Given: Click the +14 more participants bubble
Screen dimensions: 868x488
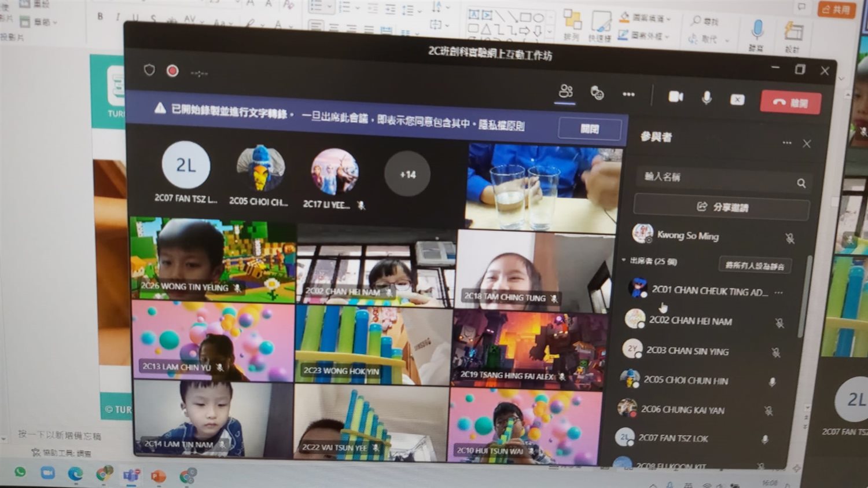Looking at the screenshot, I should pyautogui.click(x=407, y=174).
